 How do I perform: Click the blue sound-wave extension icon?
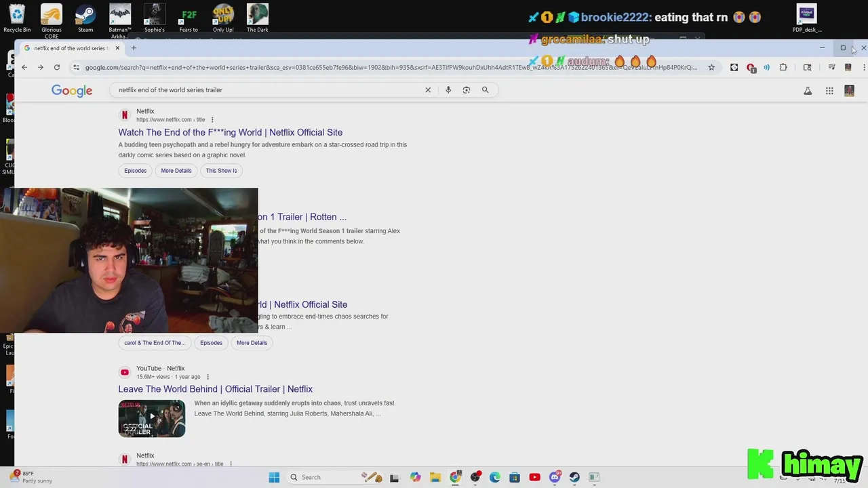pos(767,67)
